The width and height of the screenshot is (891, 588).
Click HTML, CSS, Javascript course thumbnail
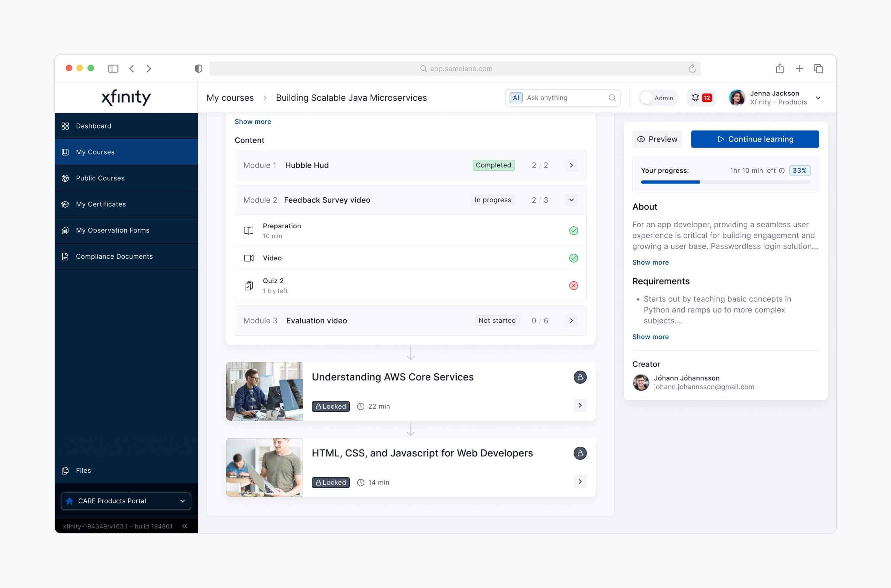(264, 468)
